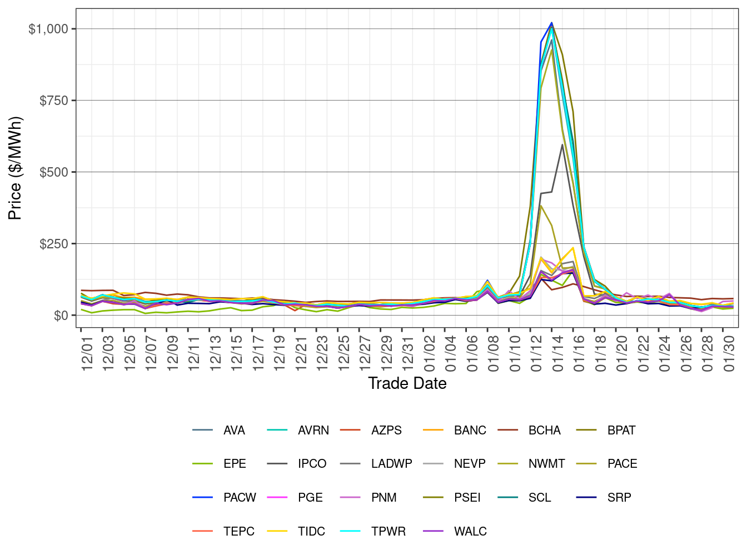Click the $750 y-axis tick label

[54, 101]
